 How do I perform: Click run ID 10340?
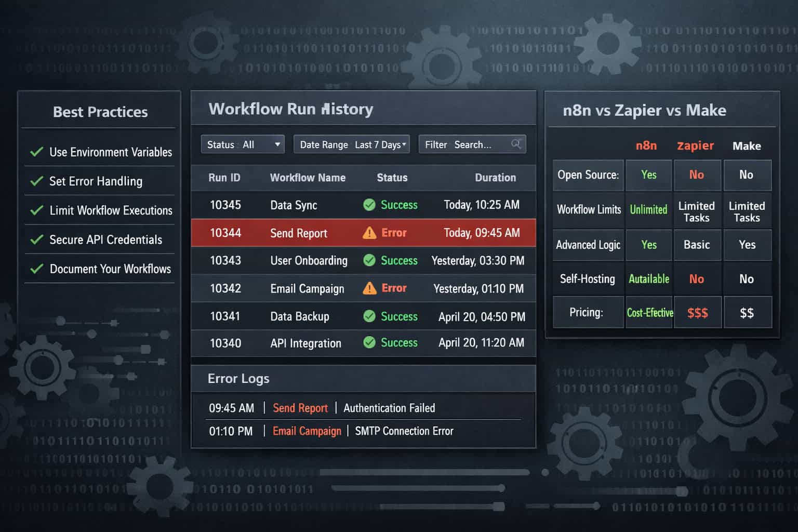225,343
